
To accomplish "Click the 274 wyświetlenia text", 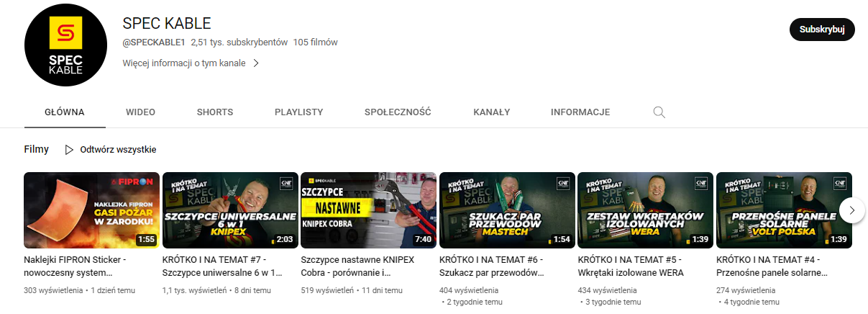I will pos(747,290).
